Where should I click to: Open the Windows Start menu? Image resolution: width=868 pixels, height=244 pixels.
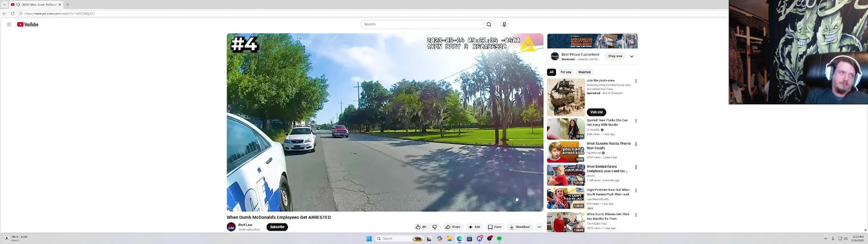pos(369,239)
